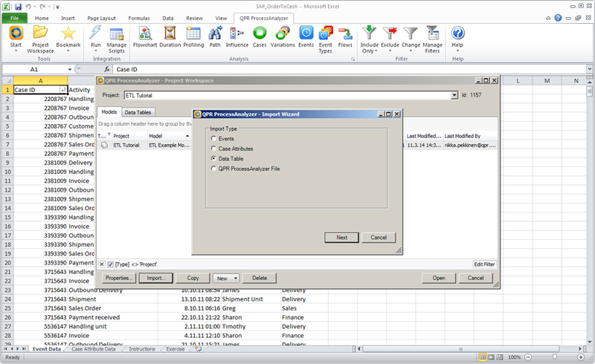Click the zoom in plus button
Image resolution: width=595 pixels, height=364 pixels.
coord(581,357)
